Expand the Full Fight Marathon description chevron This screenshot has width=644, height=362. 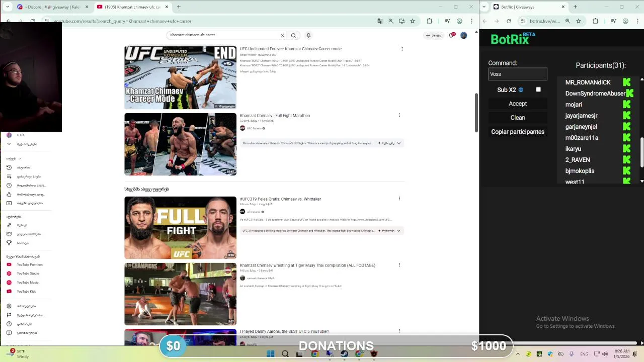point(398,143)
